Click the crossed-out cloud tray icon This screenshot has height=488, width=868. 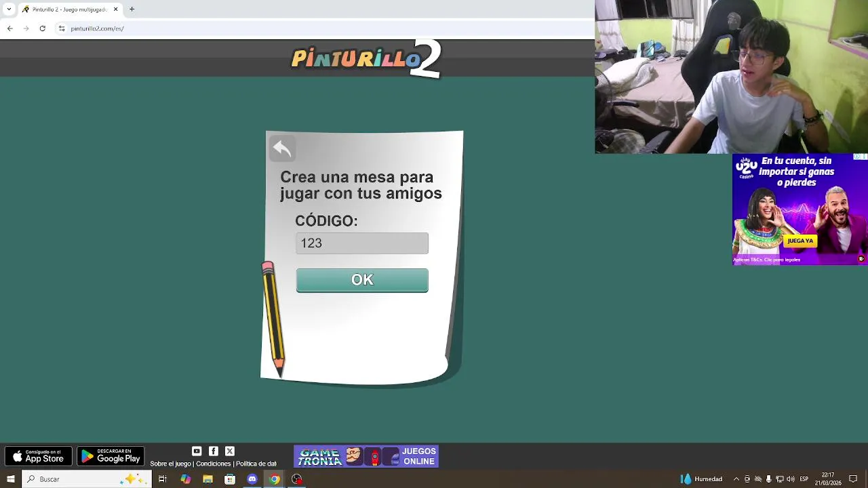pos(758,479)
